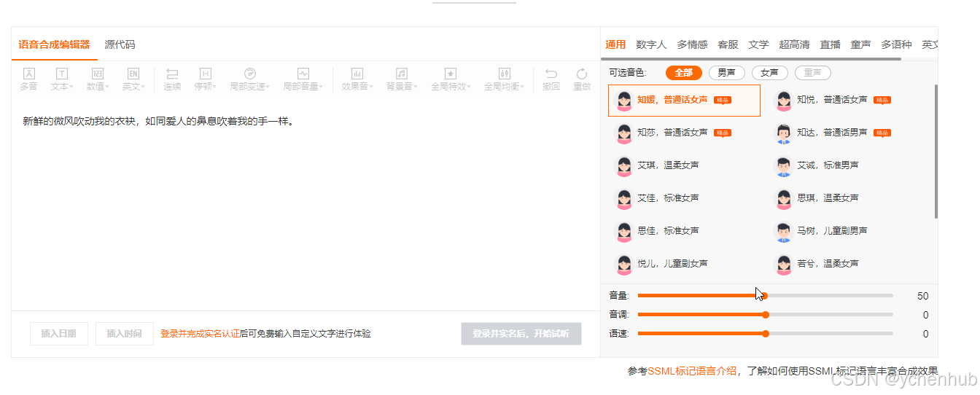This screenshot has height=395, width=980.
Task: Filter voices by 男声
Action: click(x=727, y=73)
